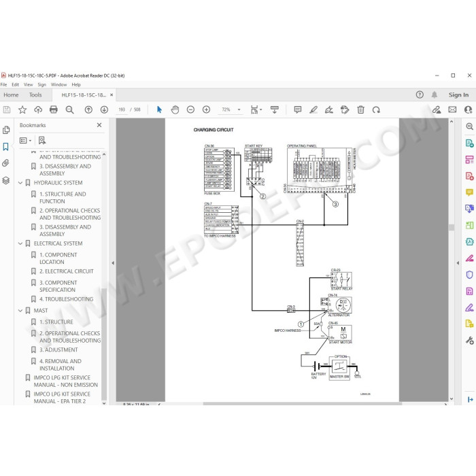This screenshot has width=476, height=476.
Task: Send file by email envelope icon
Action: pos(452,109)
